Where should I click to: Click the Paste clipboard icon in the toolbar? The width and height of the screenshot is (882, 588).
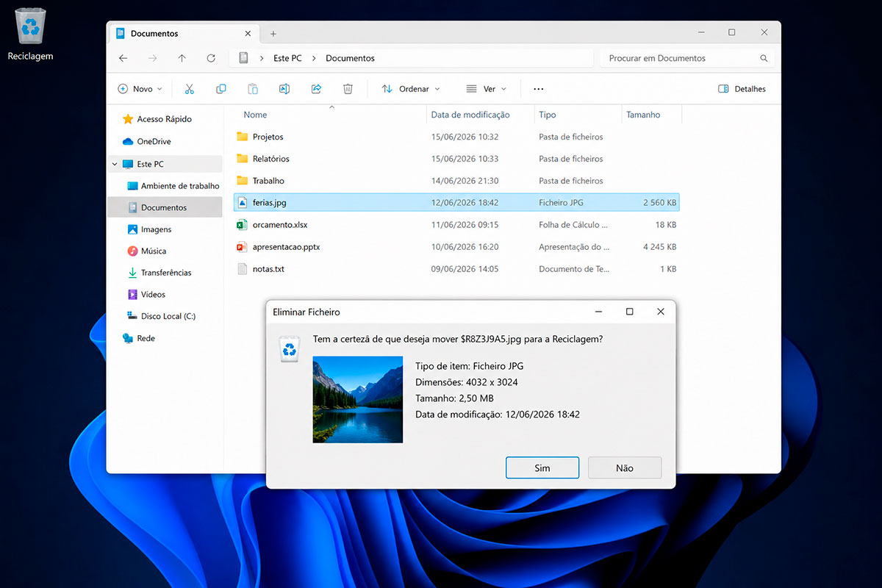click(253, 89)
